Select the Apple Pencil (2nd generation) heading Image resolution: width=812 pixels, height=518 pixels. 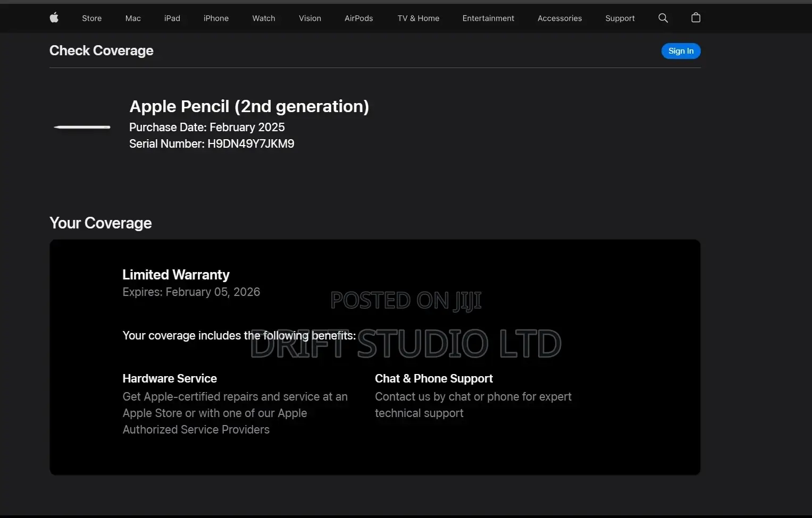point(249,106)
